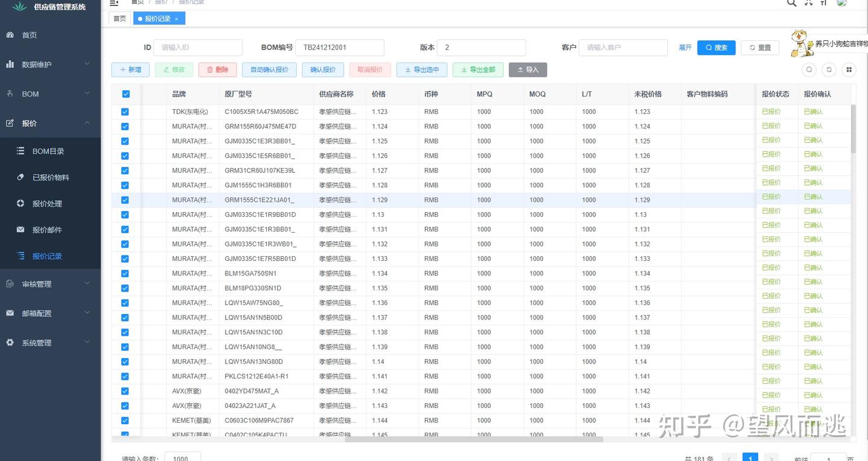Collapse the 报价 sidebar menu
This screenshot has height=461, width=868.
(x=50, y=123)
